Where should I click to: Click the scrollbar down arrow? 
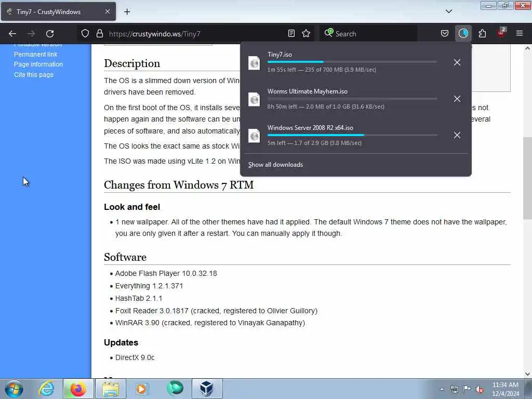[527, 374]
